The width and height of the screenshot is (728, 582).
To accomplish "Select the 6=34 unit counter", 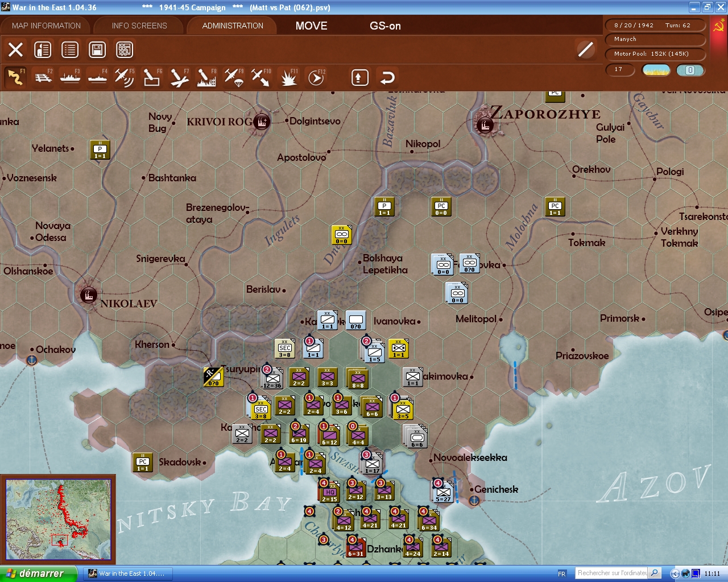I will pyautogui.click(x=429, y=521).
